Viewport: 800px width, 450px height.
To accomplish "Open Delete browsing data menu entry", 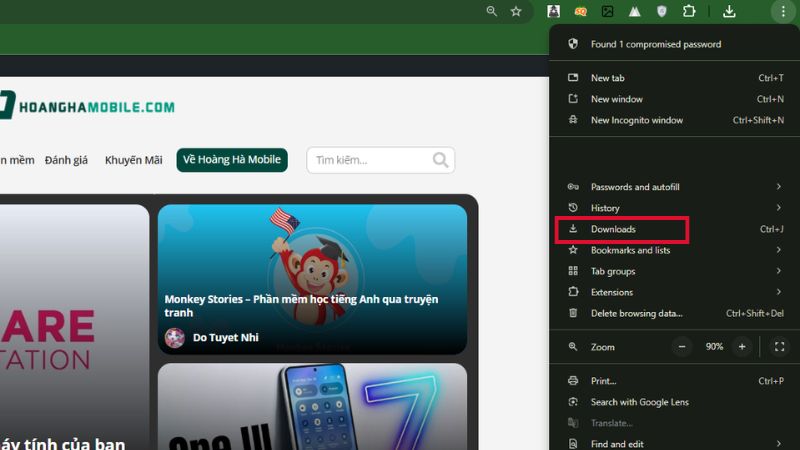I will point(636,313).
